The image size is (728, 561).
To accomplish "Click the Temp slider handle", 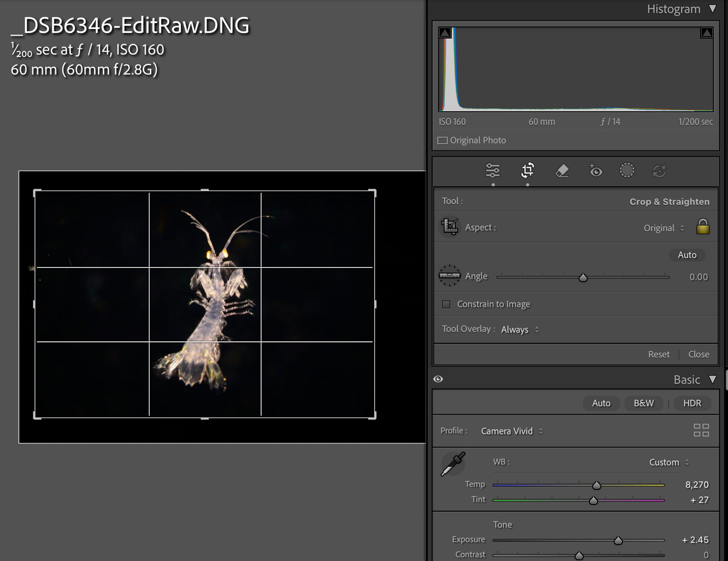I will click(597, 485).
